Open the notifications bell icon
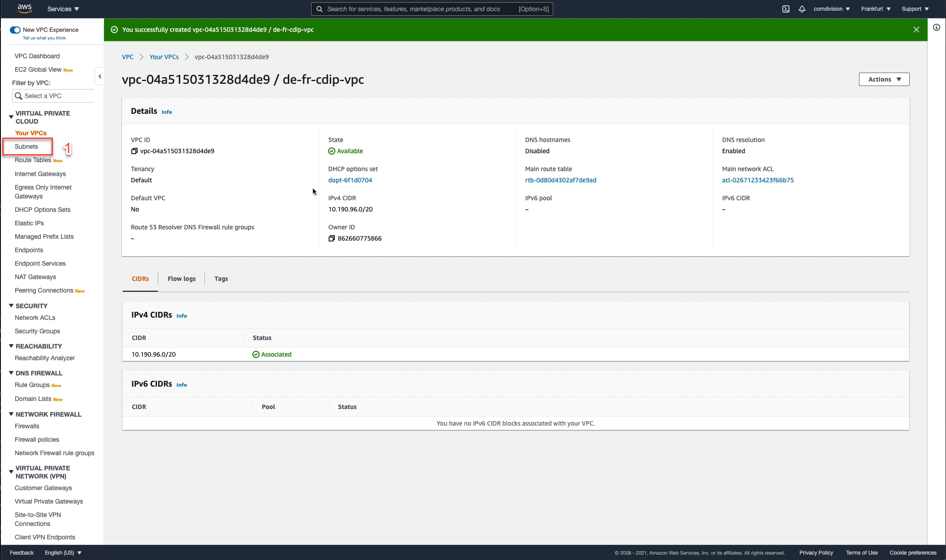 coord(802,9)
